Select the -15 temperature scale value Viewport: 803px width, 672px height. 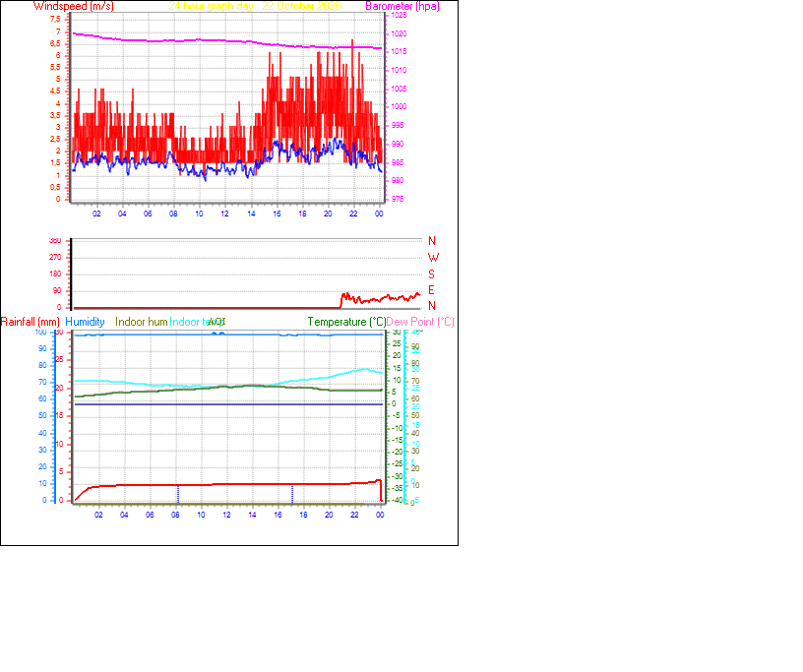coord(397,440)
